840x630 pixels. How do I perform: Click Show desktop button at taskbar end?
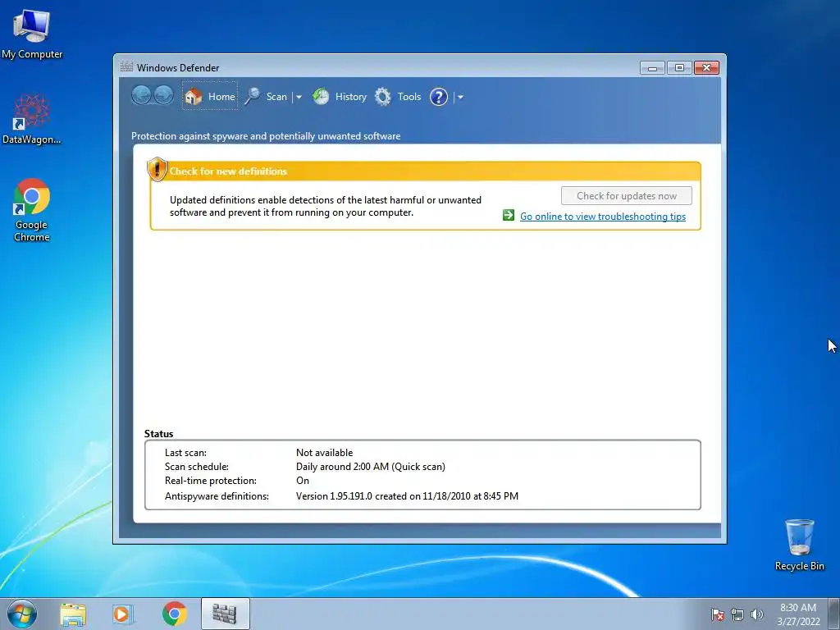(x=834, y=614)
